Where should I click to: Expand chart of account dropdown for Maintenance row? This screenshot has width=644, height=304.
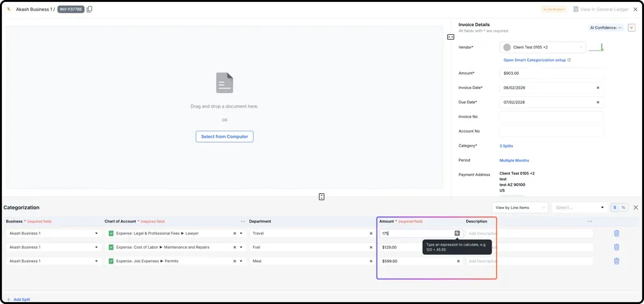pos(241,247)
